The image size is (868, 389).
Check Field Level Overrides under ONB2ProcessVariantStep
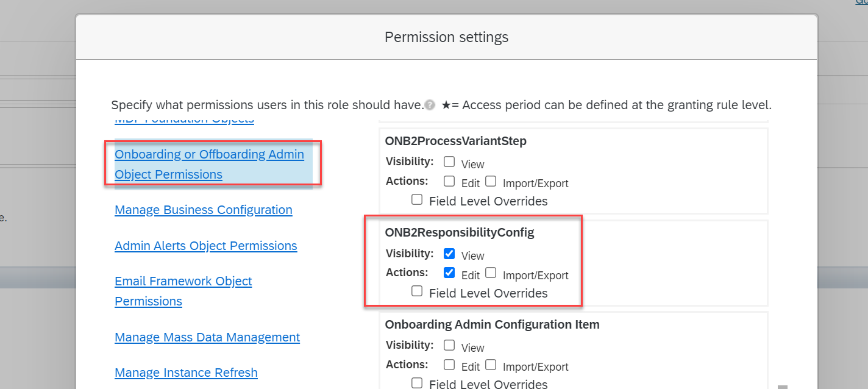pos(417,199)
